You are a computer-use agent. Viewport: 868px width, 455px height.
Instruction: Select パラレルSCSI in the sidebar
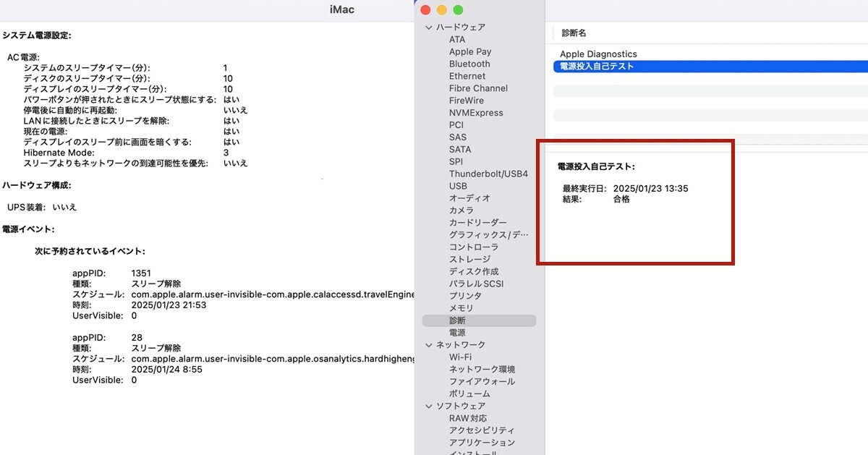476,284
